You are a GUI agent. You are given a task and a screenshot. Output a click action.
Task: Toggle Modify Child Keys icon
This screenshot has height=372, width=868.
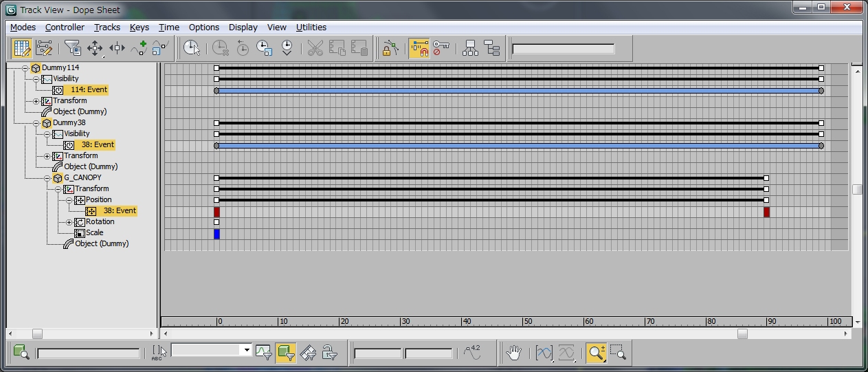492,48
